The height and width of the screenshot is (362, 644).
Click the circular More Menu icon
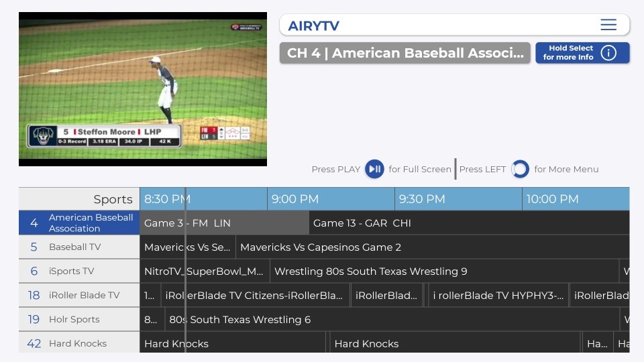coord(520,169)
